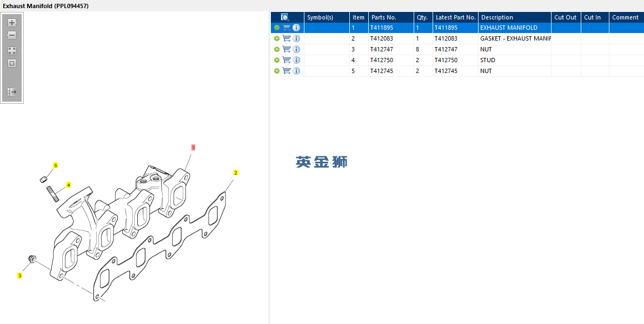
Task: Select callout 2 on the gasket diagram
Action: 236,173
